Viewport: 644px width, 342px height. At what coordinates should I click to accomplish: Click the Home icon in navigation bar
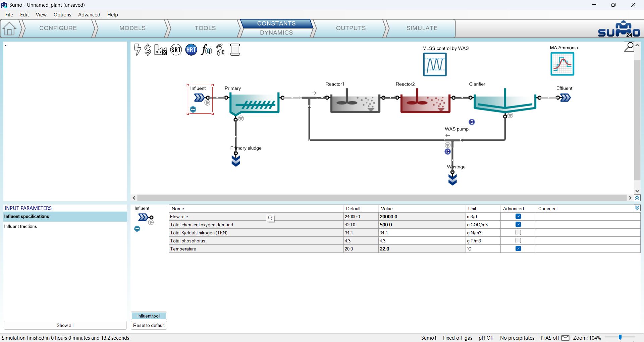coord(9,28)
